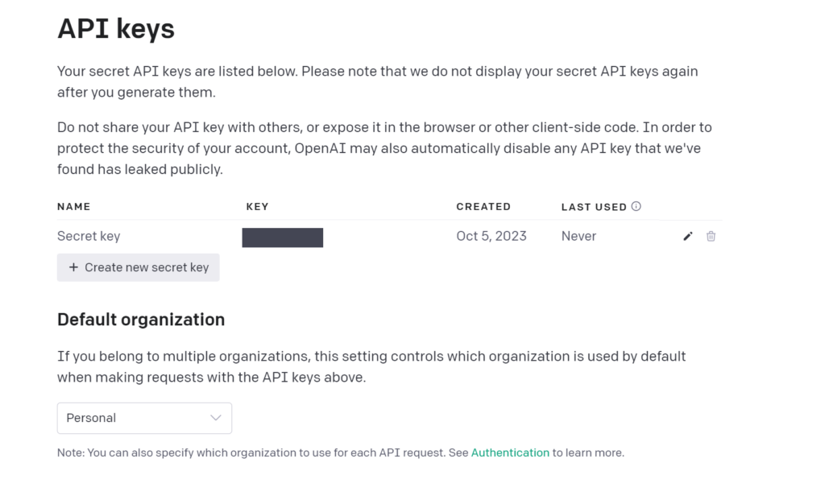Select the Secret key row name
The image size is (825, 504).
pyautogui.click(x=89, y=236)
